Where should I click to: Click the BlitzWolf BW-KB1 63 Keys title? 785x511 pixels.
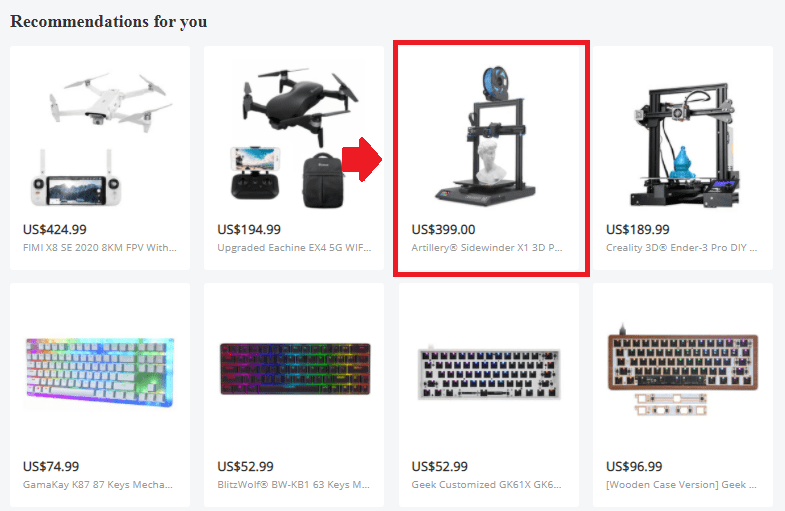293,484
